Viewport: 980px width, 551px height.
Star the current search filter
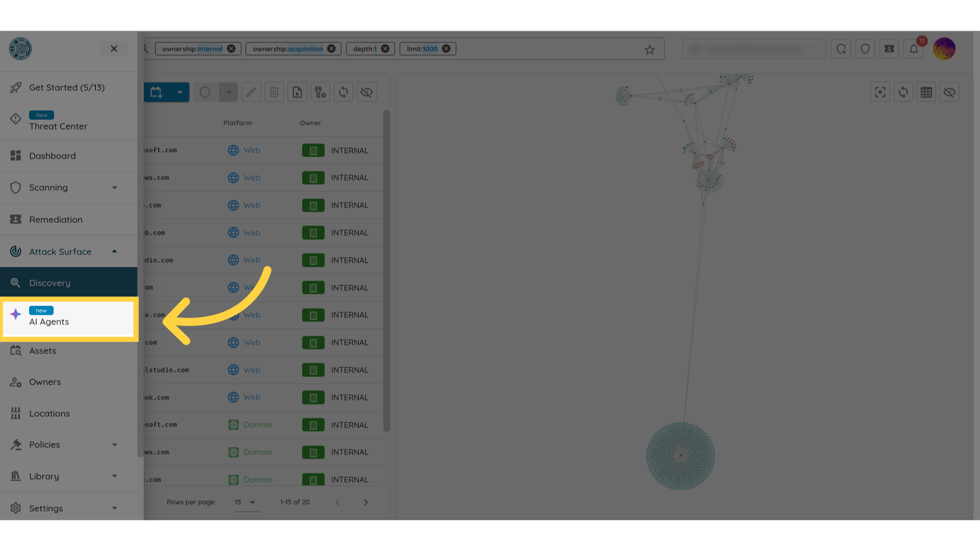point(649,49)
